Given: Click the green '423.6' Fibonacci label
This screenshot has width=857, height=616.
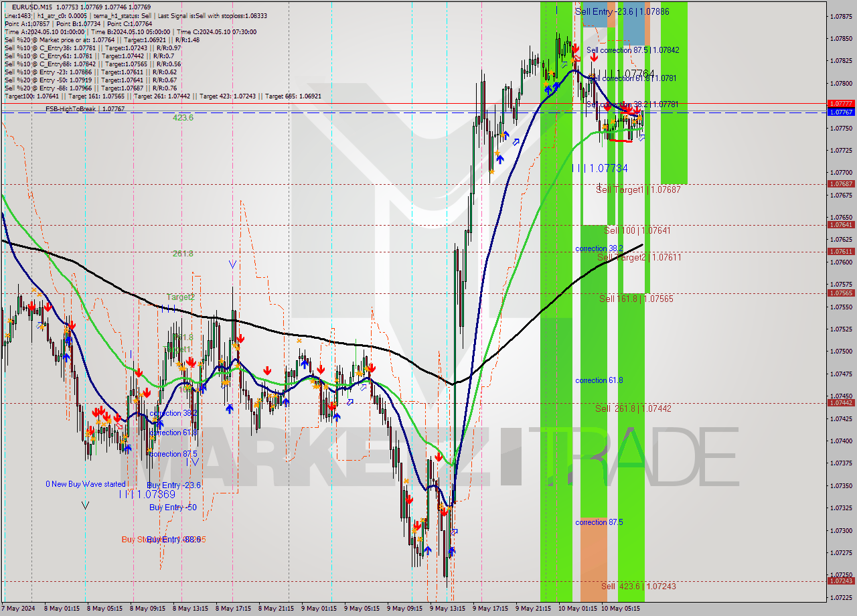Looking at the screenshot, I should coord(183,117).
